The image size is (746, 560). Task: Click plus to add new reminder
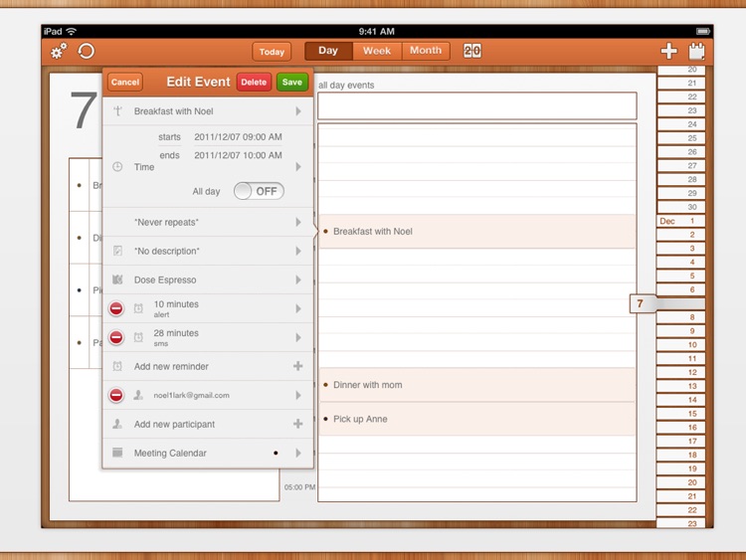pyautogui.click(x=297, y=366)
